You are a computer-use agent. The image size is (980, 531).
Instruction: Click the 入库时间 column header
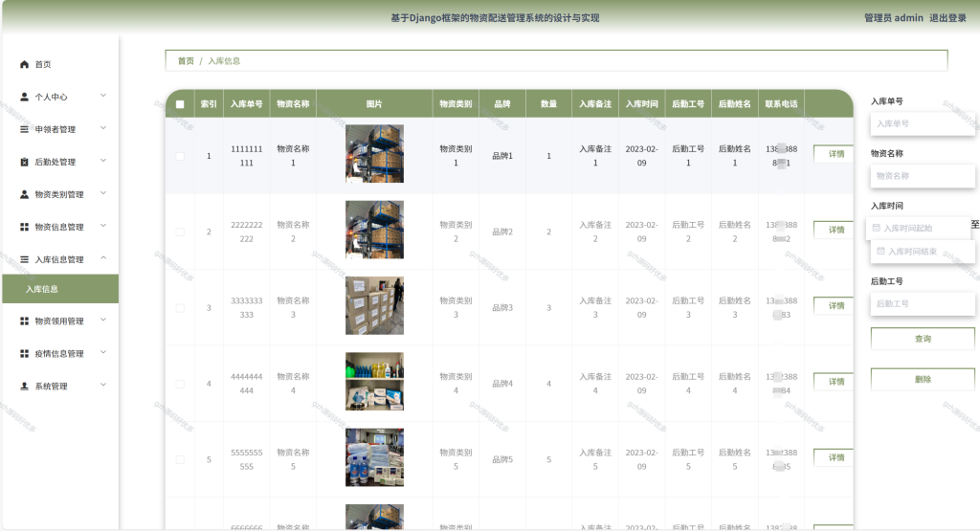click(x=641, y=104)
